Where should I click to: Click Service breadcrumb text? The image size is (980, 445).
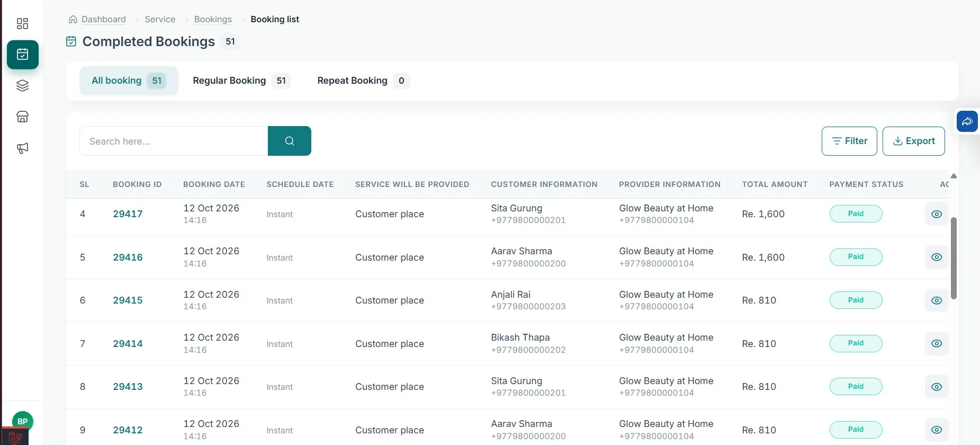click(x=160, y=19)
